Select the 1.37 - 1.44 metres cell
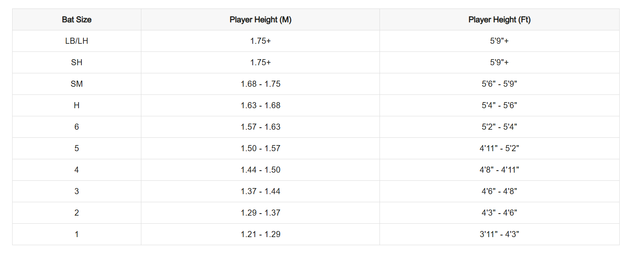The width and height of the screenshot is (644, 261). (260, 191)
